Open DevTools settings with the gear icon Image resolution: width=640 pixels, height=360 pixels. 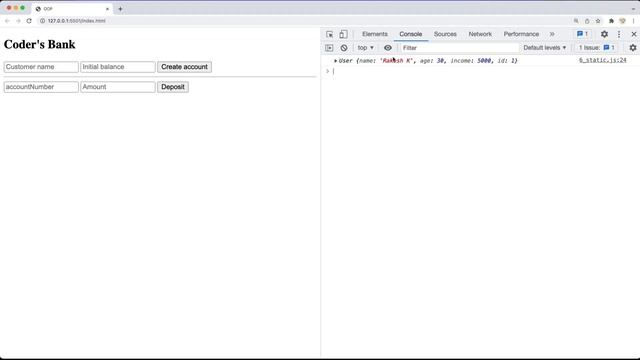604,34
